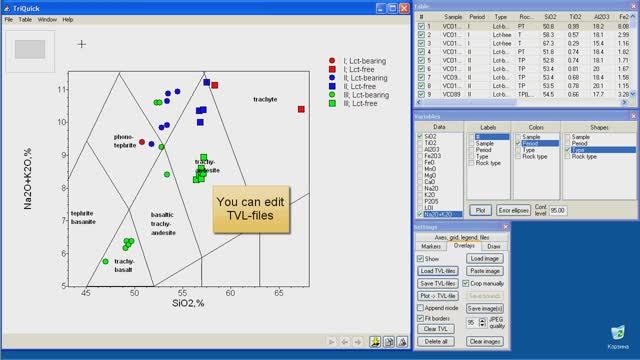This screenshot has height=360, width=640.
Task: Click the yellow star plot icon in bottom toolbar
Action: (375, 342)
